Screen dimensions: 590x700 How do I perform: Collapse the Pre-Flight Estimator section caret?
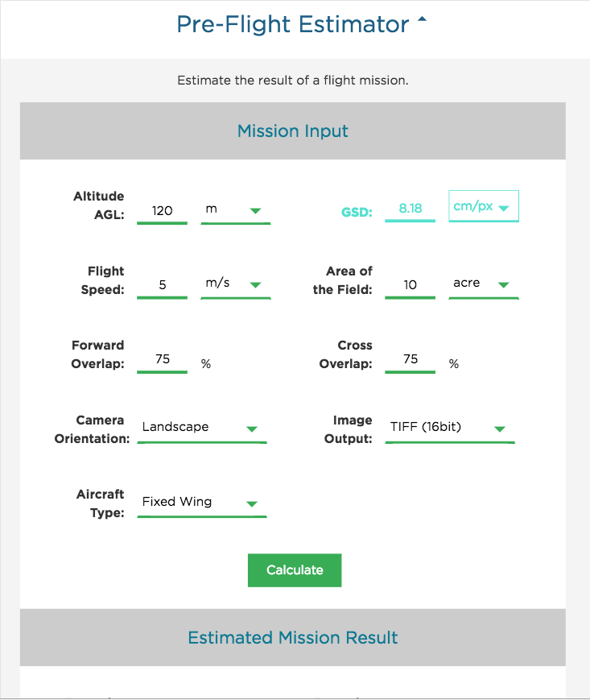point(422,19)
